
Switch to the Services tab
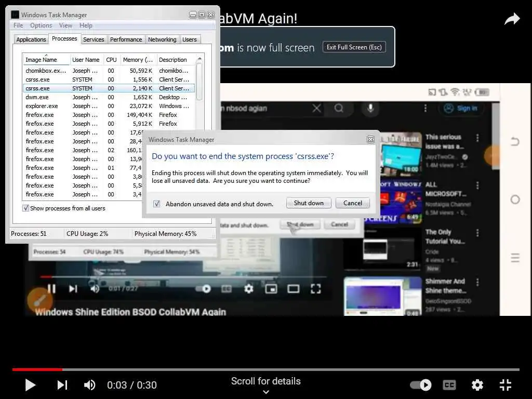94,39
